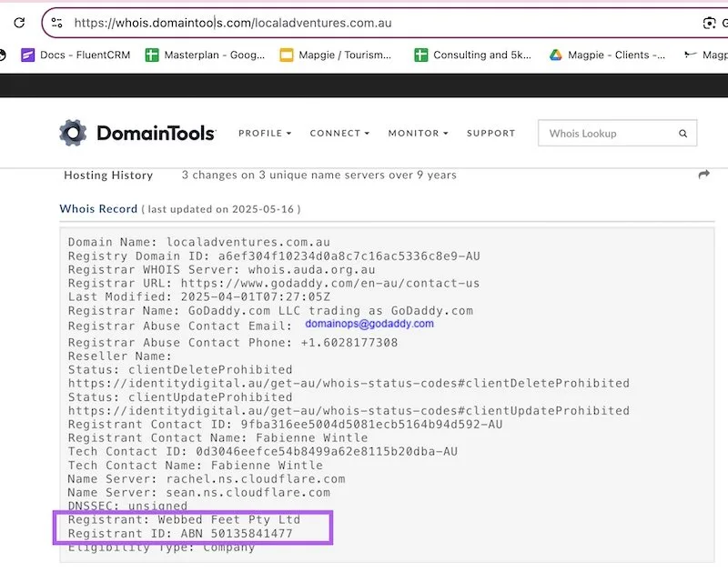
Task: Click the browser URL address bar
Action: [364, 23]
